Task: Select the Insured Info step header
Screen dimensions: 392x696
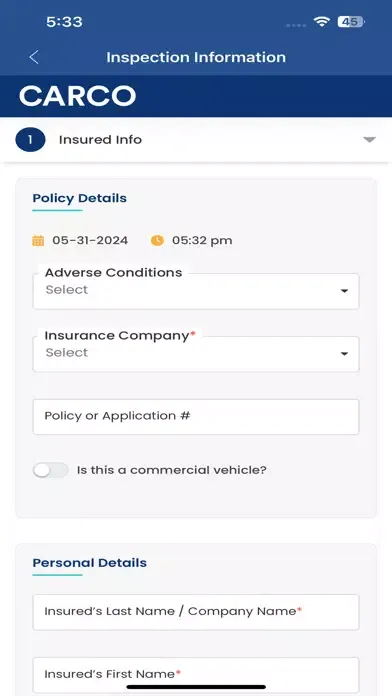Action: (x=196, y=140)
